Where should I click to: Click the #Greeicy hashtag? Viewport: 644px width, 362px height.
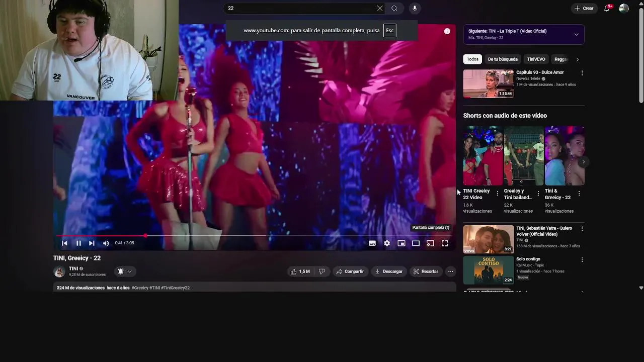click(x=140, y=288)
